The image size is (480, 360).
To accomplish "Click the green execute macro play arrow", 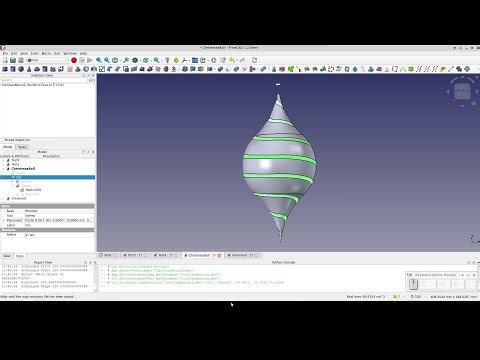I will (x=90, y=60).
